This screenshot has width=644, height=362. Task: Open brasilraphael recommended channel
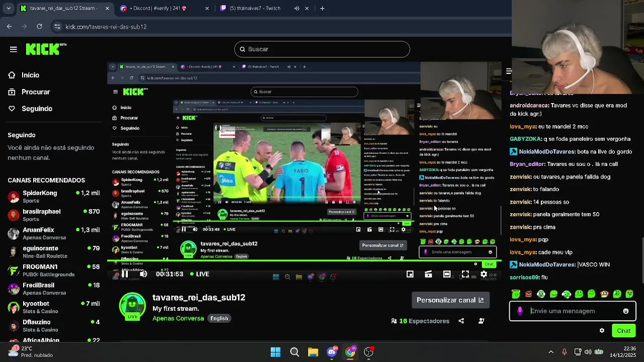(54, 215)
